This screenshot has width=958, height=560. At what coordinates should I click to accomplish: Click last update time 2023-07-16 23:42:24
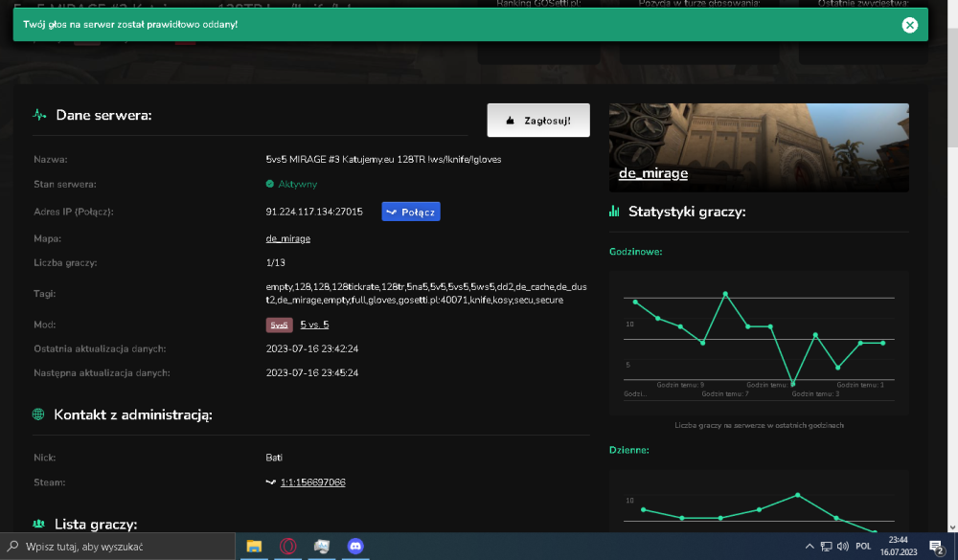[x=312, y=348]
